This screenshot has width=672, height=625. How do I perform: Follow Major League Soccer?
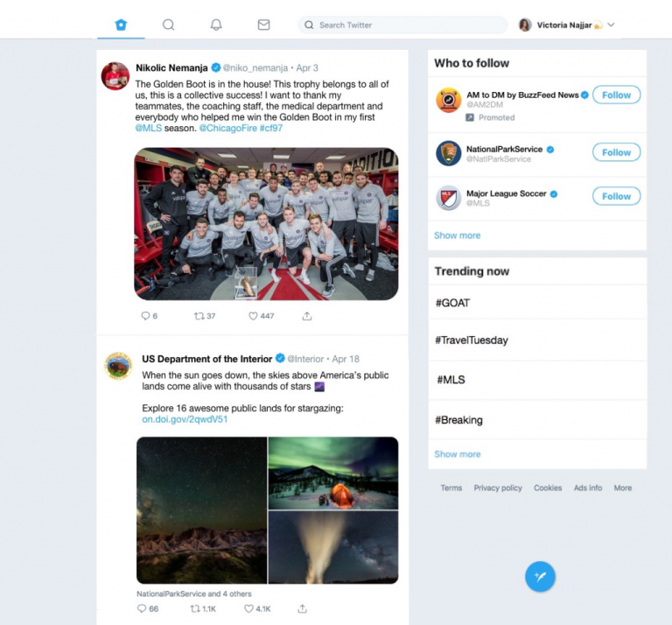click(616, 196)
